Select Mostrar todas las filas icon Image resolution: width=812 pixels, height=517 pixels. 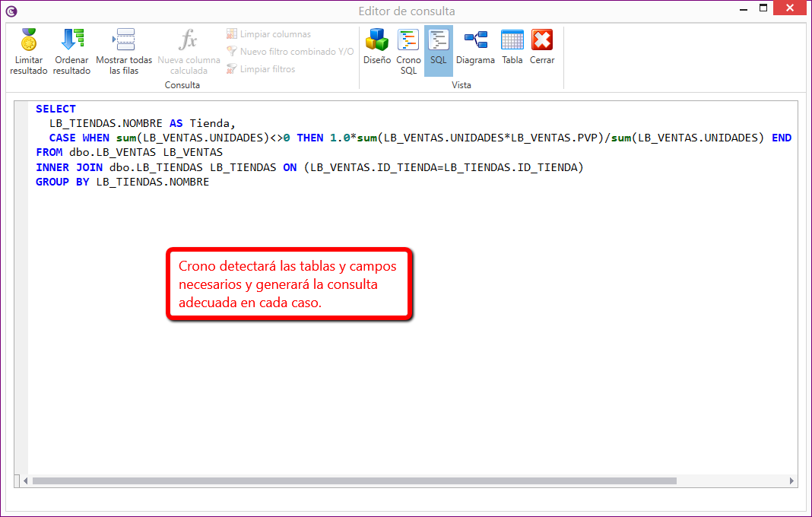click(x=124, y=40)
